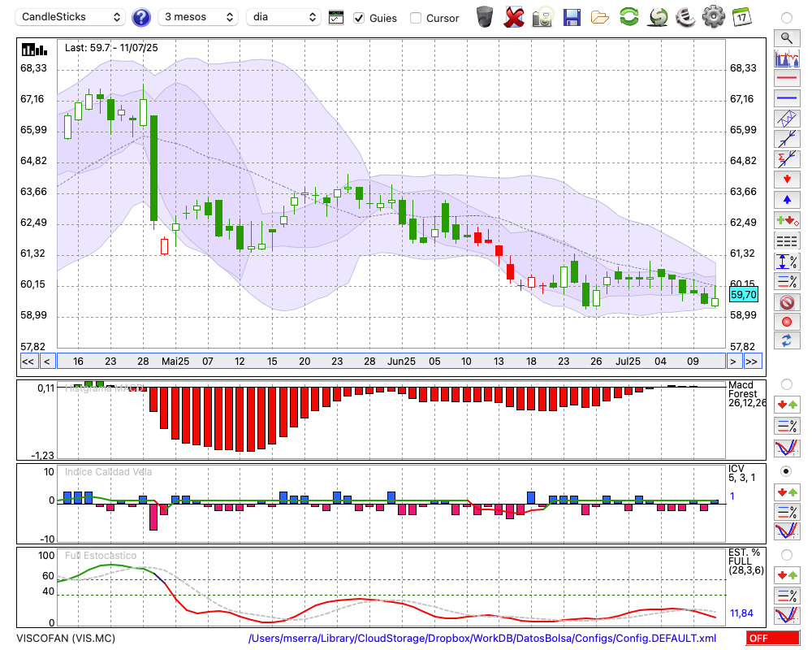Viewport: 812px width, 650px height.
Task: Select the magnifying glass zoom tool
Action: (x=787, y=38)
